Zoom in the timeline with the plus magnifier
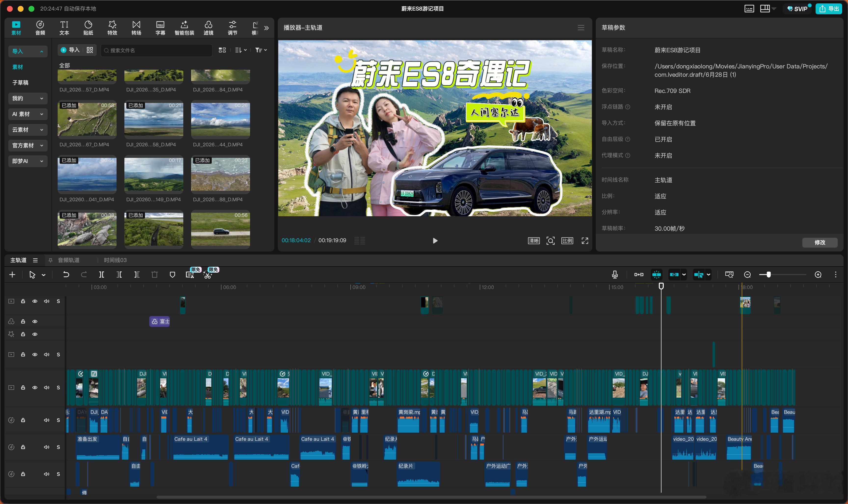 click(x=818, y=274)
